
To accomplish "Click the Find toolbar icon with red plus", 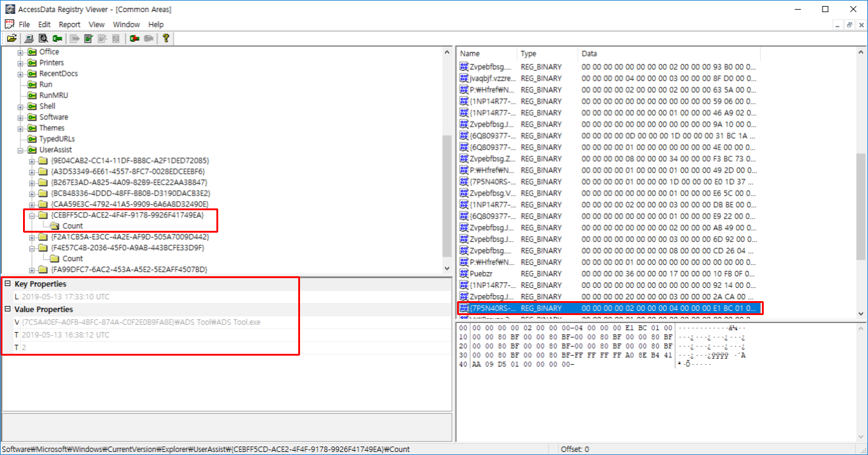I will (135, 38).
